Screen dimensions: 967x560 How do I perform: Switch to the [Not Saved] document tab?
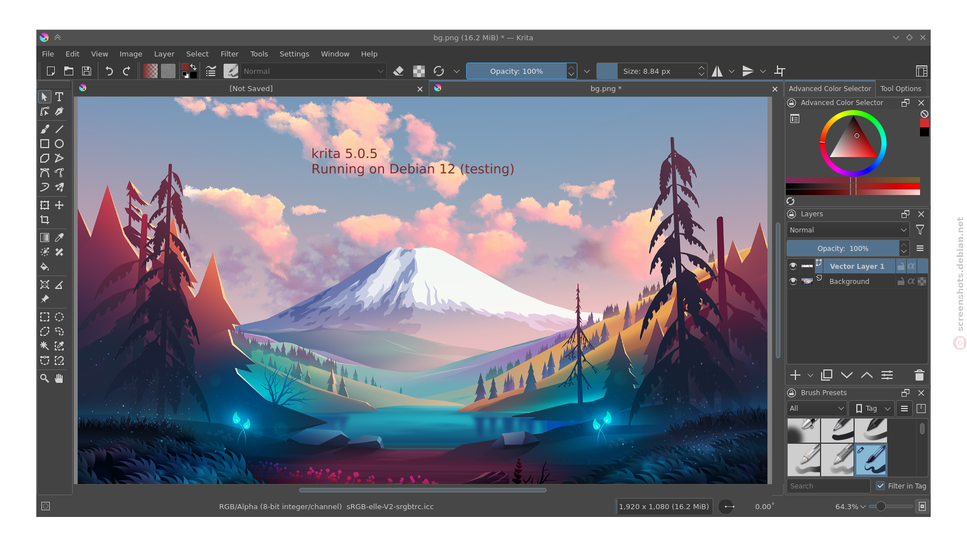pos(251,88)
